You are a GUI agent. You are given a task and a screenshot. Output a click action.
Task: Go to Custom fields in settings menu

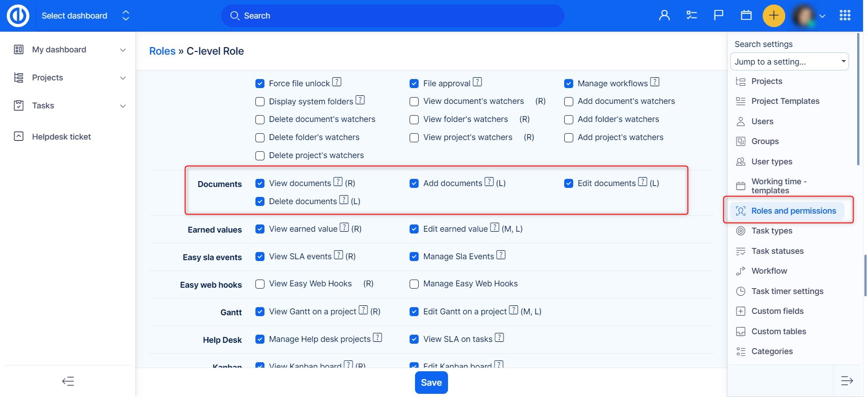click(x=777, y=311)
